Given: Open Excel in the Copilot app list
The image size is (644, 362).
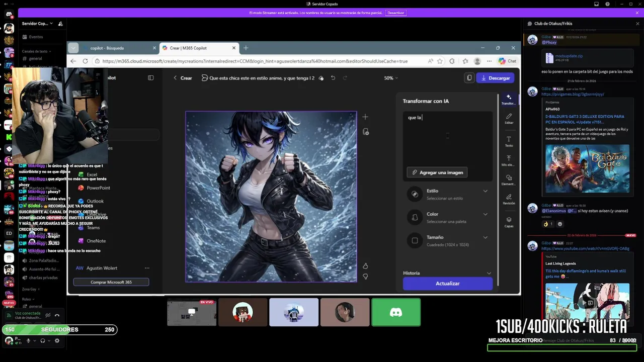Looking at the screenshot, I should pyautogui.click(x=92, y=174).
